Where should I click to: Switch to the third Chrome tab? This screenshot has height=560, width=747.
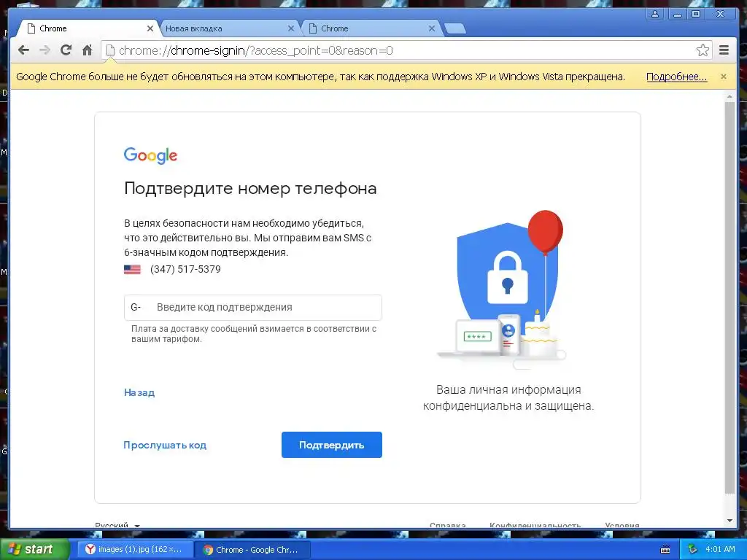371,28
